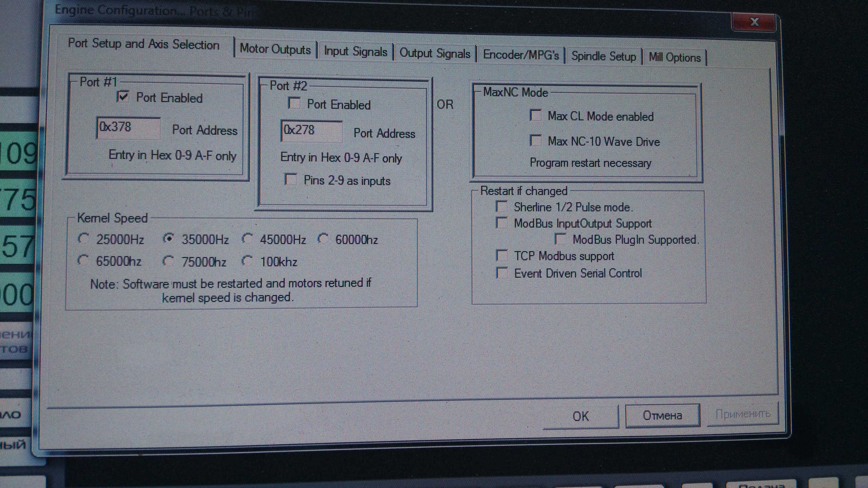Open the Encoder/MPG's tab
Screen dimensions: 868x488
coord(520,55)
